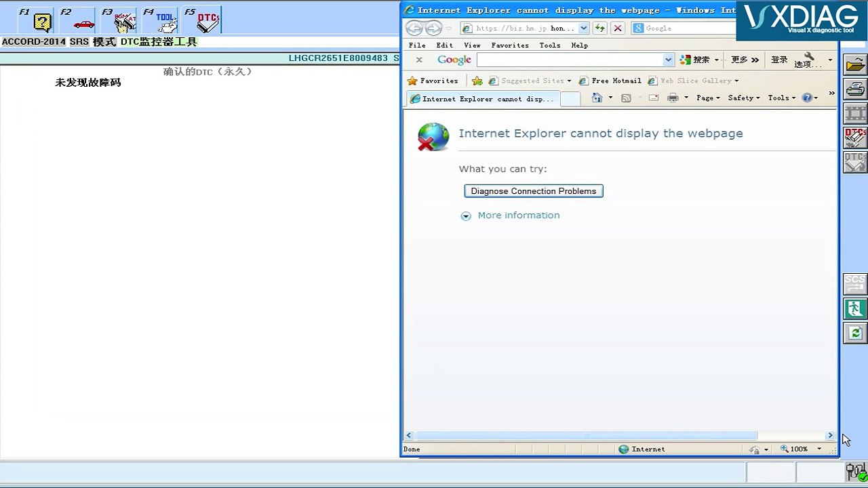Open the View menu in Internet Explorer
This screenshot has width=868, height=488.
tap(472, 45)
